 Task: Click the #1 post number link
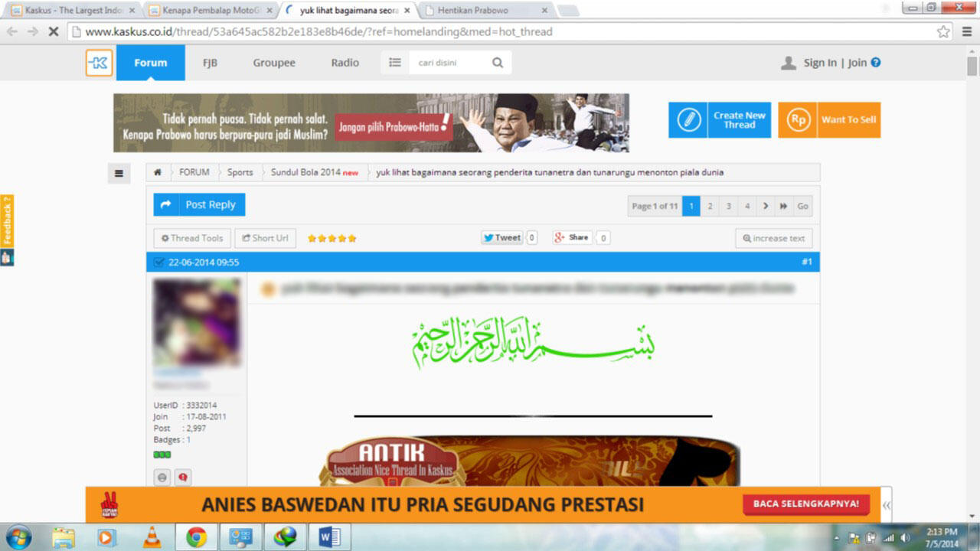(x=807, y=262)
